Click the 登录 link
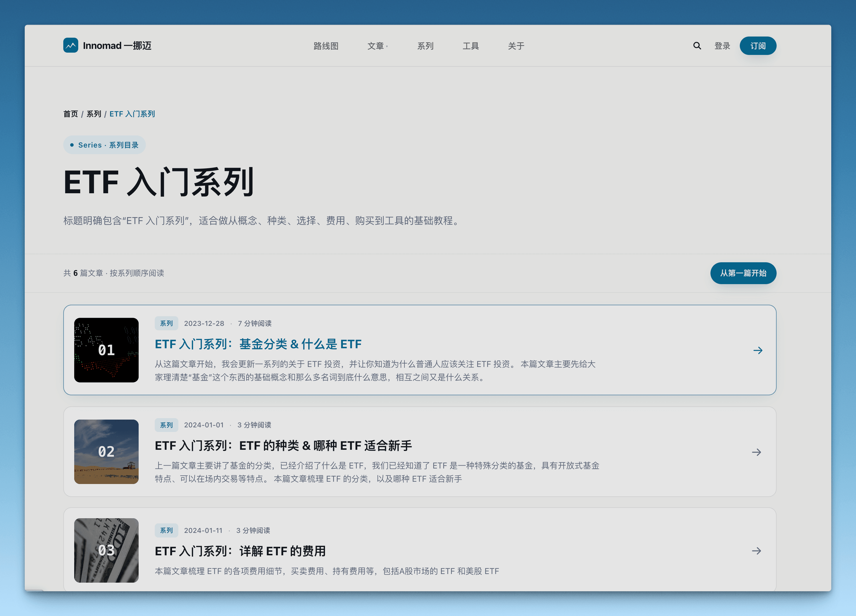Screen dimensions: 856x616 pyautogui.click(x=722, y=46)
